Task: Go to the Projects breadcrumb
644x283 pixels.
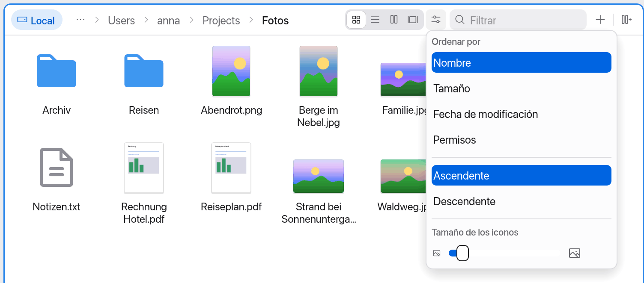Action: [x=221, y=21]
